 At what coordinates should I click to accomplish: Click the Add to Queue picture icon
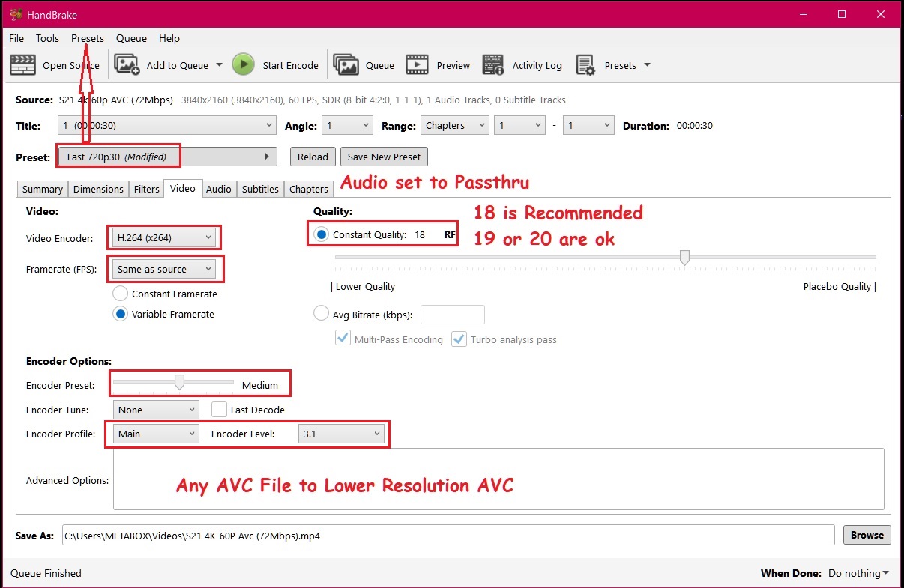pos(127,65)
